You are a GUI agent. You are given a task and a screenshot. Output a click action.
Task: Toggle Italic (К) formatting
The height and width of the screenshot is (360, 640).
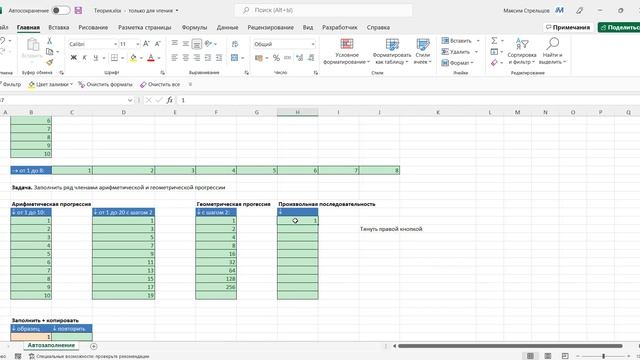click(84, 58)
